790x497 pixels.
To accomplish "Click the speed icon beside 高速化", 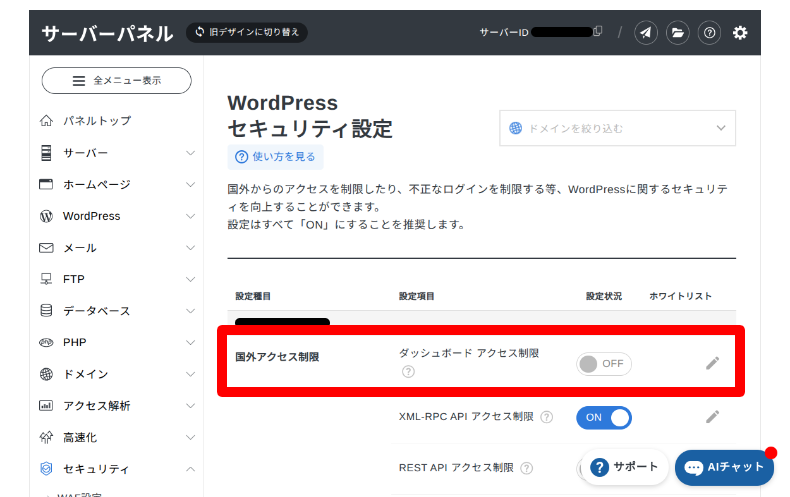I will 46,437.
